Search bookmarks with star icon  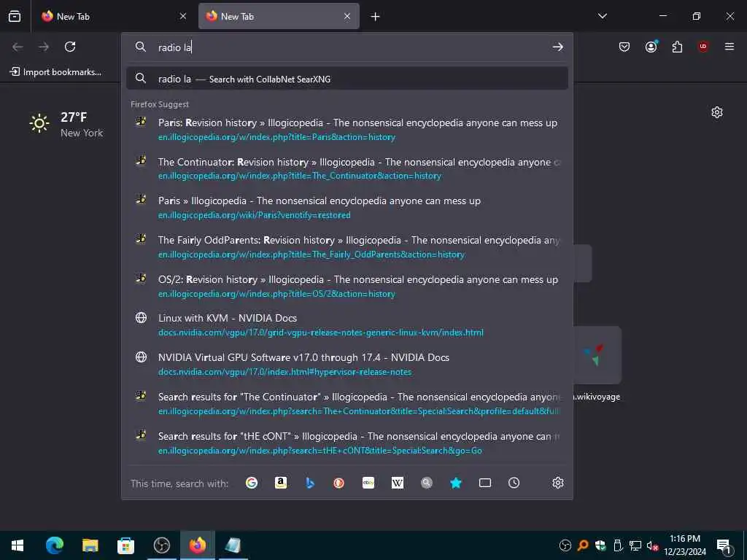tap(456, 483)
